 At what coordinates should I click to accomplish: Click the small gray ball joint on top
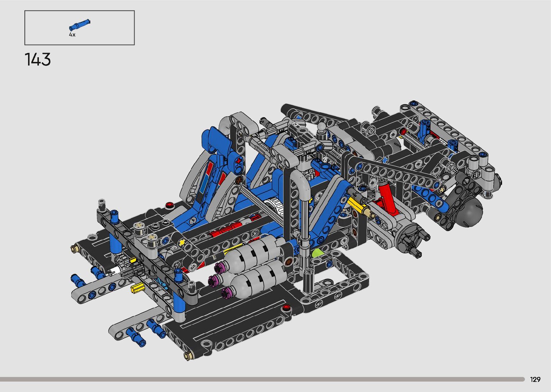tap(322, 127)
